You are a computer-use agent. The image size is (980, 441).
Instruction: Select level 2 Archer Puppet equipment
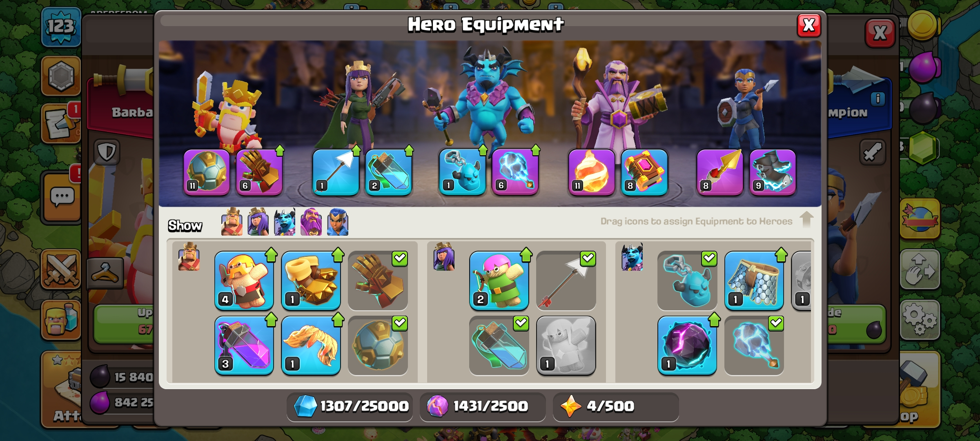click(499, 281)
